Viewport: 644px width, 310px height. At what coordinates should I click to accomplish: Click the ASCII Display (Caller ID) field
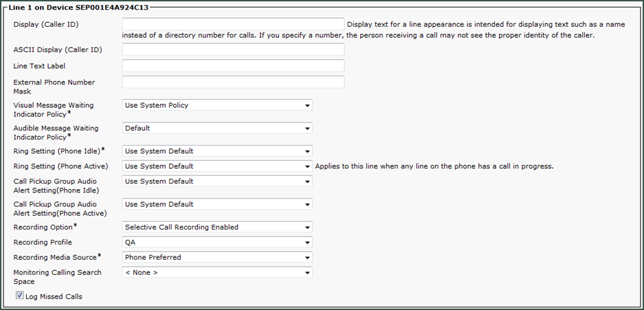tap(233, 49)
